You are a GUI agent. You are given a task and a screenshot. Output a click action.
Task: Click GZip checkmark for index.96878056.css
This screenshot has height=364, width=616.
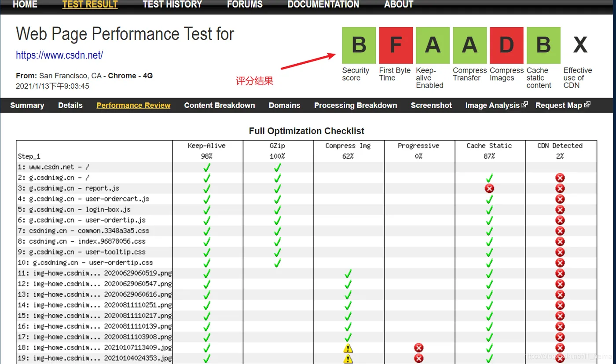click(278, 241)
